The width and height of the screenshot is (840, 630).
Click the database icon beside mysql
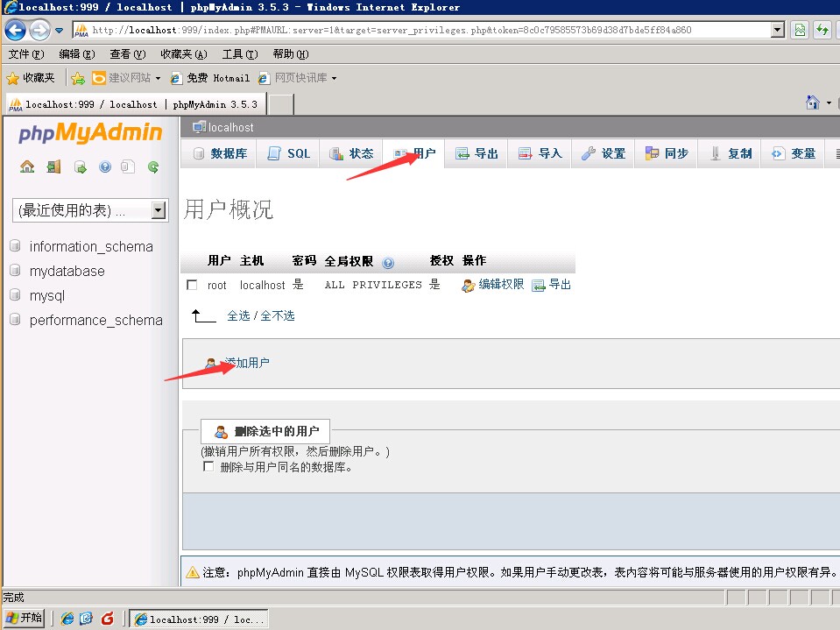point(16,295)
